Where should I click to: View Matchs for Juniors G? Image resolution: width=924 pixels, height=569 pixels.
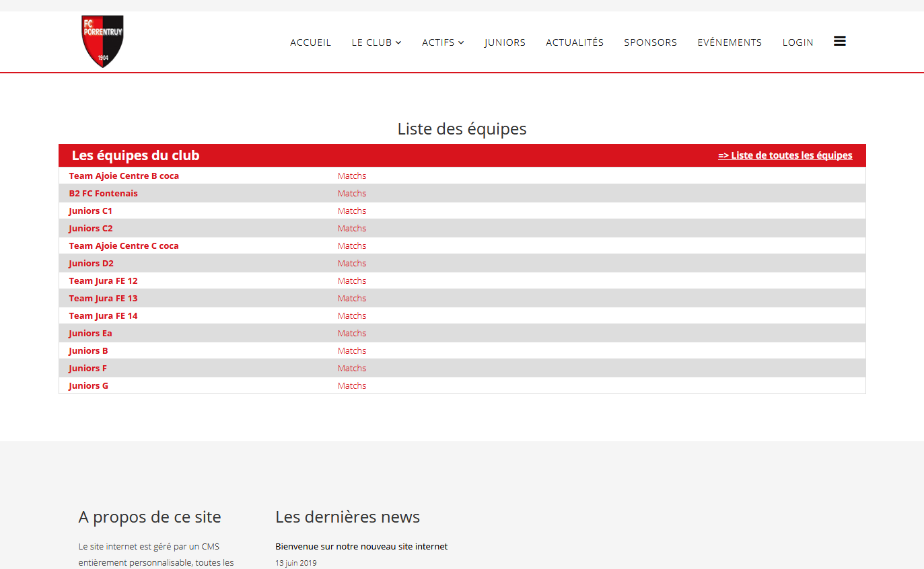tap(352, 385)
